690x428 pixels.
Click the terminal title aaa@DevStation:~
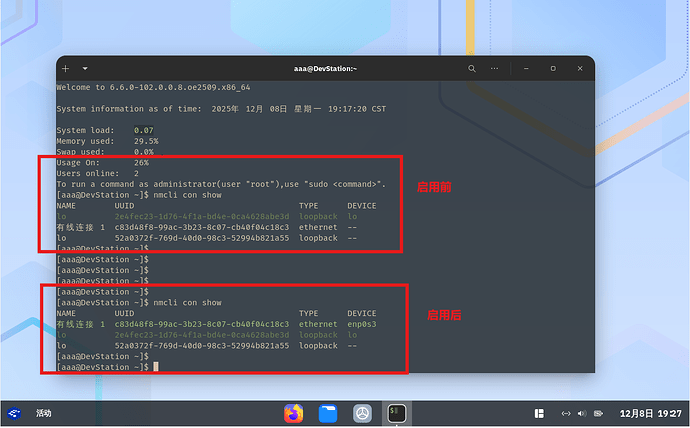pyautogui.click(x=324, y=69)
